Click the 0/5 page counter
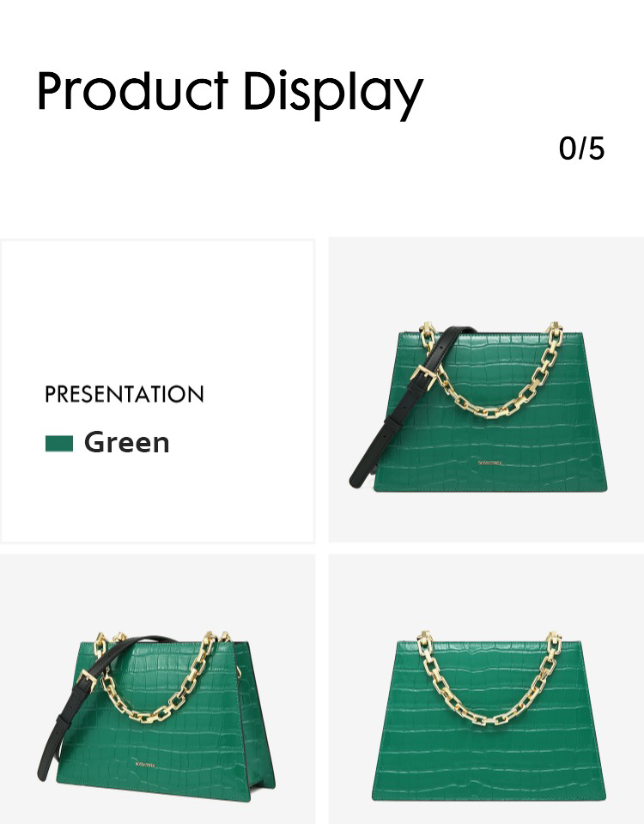Image resolution: width=644 pixels, height=824 pixels. pos(581,148)
